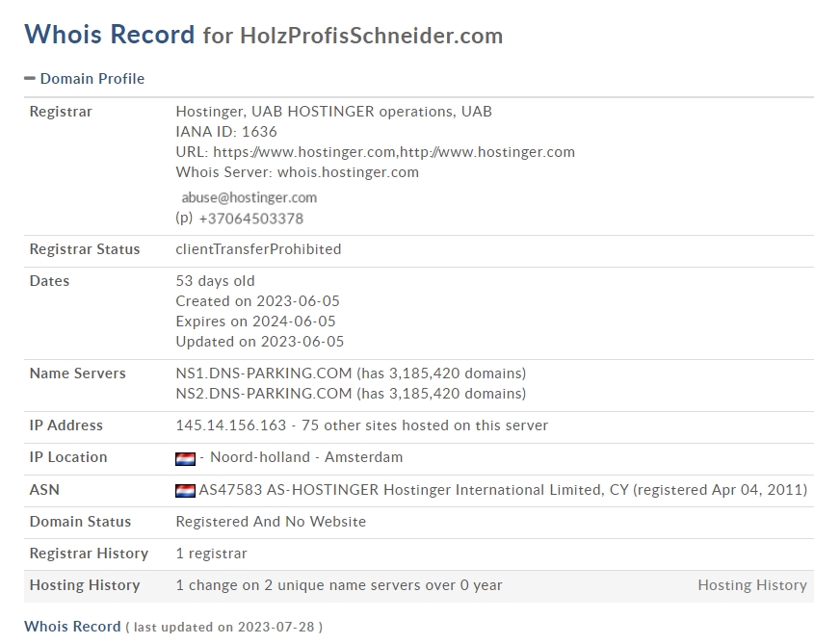Click the Netherlands flag beside Noord-holland

coord(185,459)
